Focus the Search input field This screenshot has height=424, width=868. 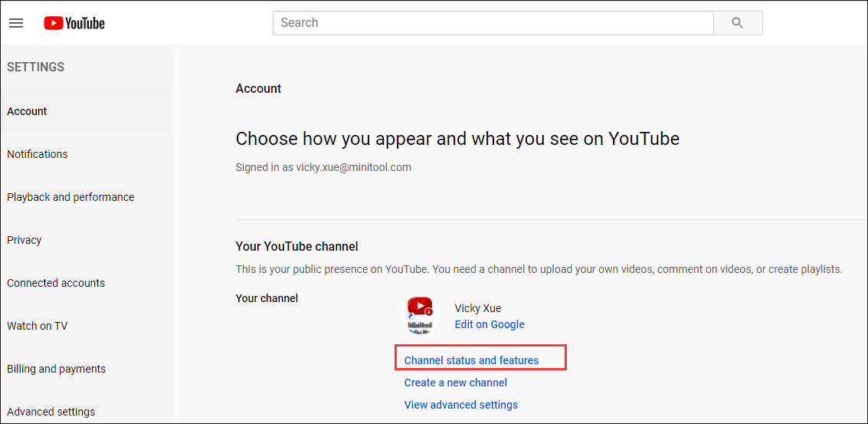click(x=493, y=23)
